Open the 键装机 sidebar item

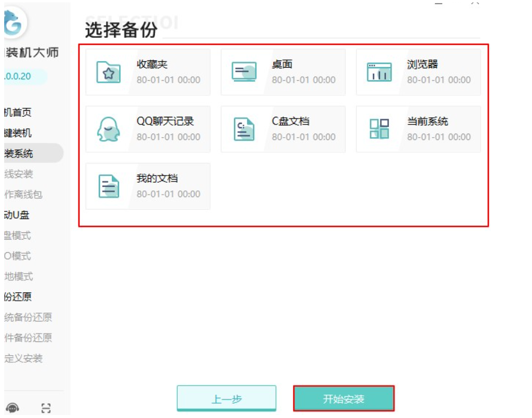[x=17, y=133]
